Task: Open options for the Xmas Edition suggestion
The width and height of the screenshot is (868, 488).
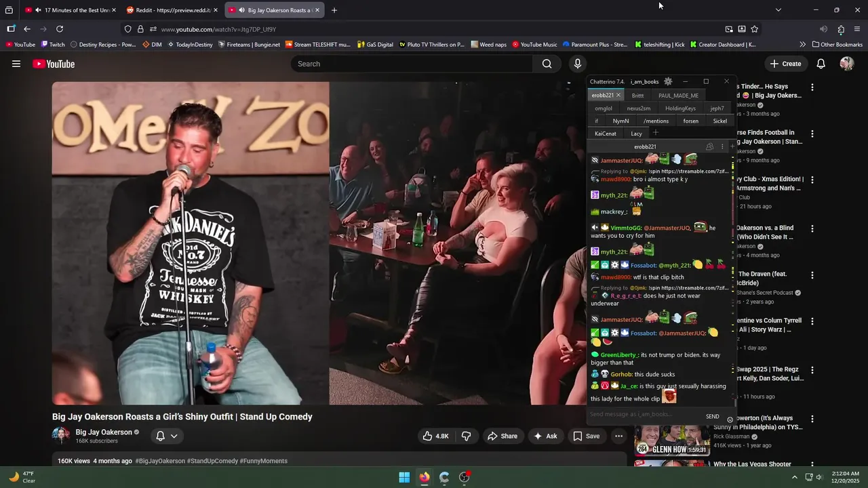Action: 812,180
